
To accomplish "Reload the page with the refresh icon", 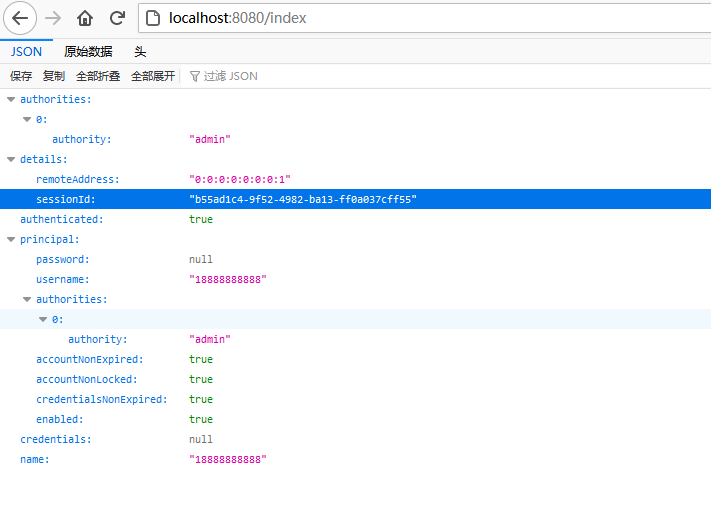I will pyautogui.click(x=117, y=18).
